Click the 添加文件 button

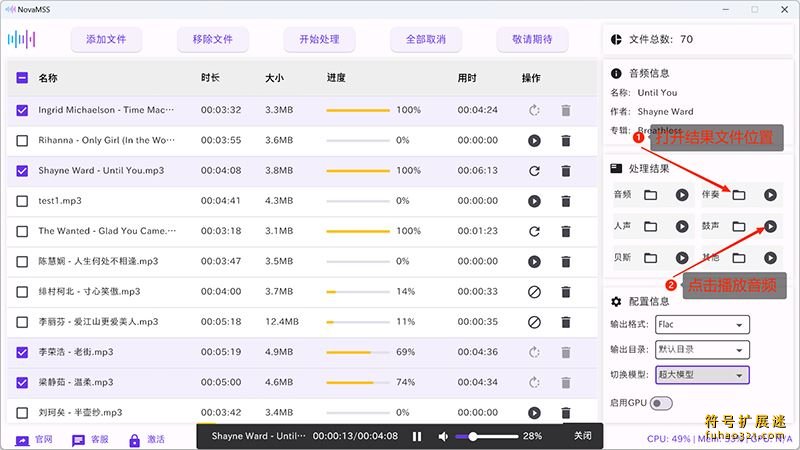[106, 39]
